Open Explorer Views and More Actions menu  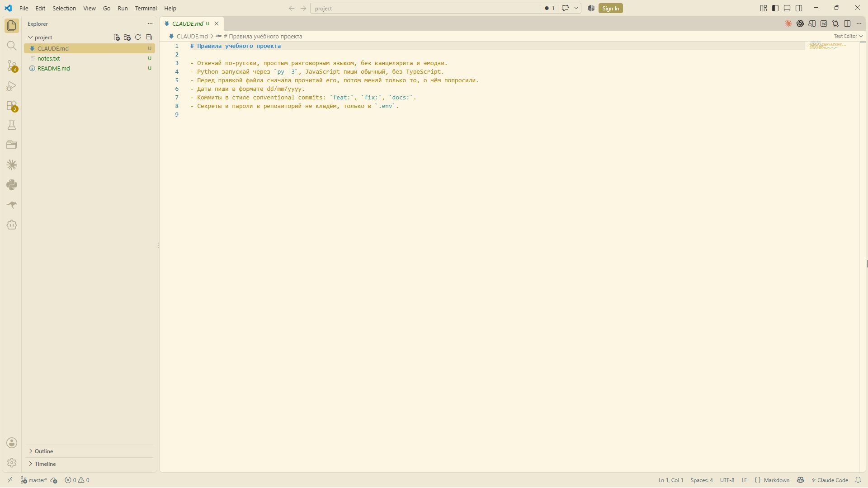coord(150,23)
